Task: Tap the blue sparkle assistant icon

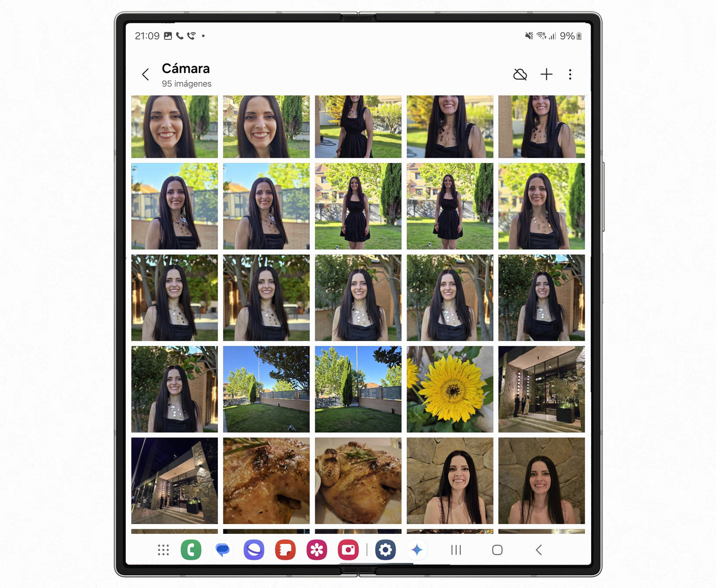Action: point(417,550)
